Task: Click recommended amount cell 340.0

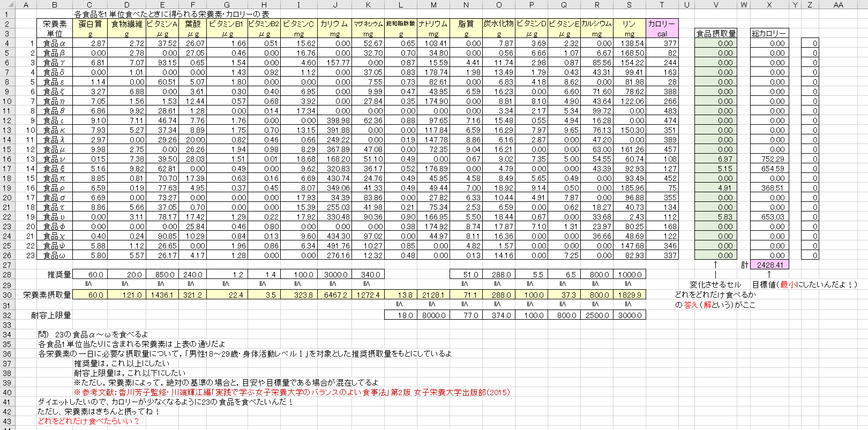Action: (368, 275)
